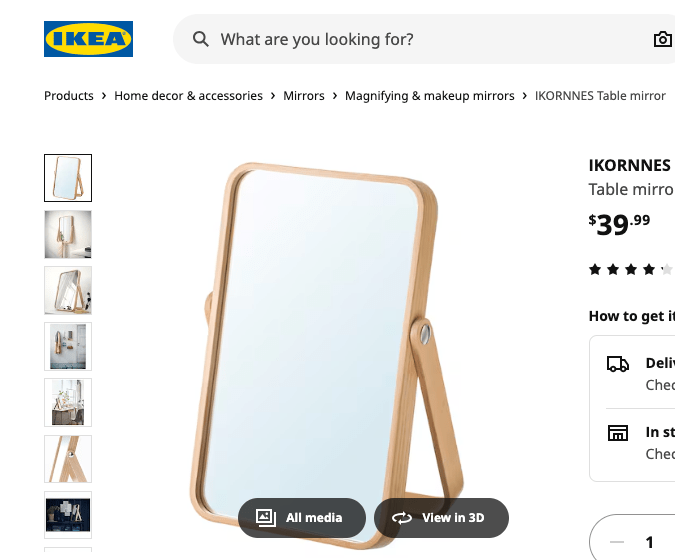Select third product thumbnail
Image resolution: width=675 pixels, height=560 pixels.
68,290
